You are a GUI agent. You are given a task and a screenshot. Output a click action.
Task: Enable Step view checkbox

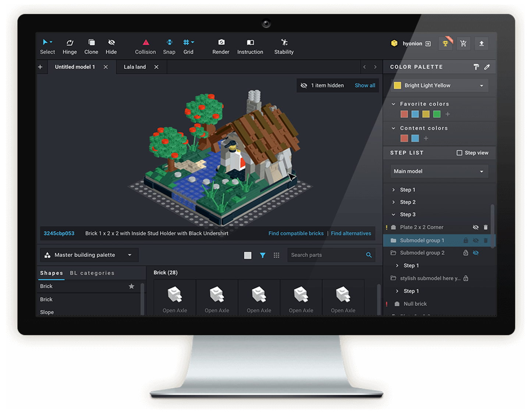[459, 153]
